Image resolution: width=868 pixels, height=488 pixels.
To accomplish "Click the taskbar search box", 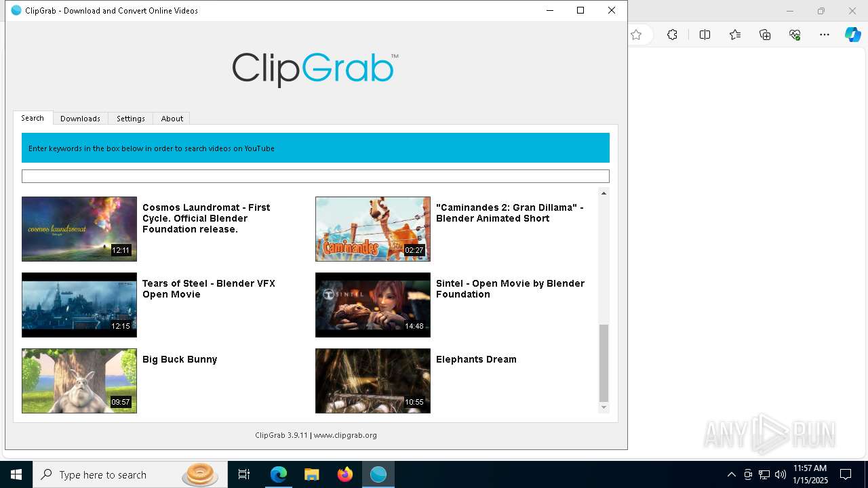I will [x=130, y=474].
